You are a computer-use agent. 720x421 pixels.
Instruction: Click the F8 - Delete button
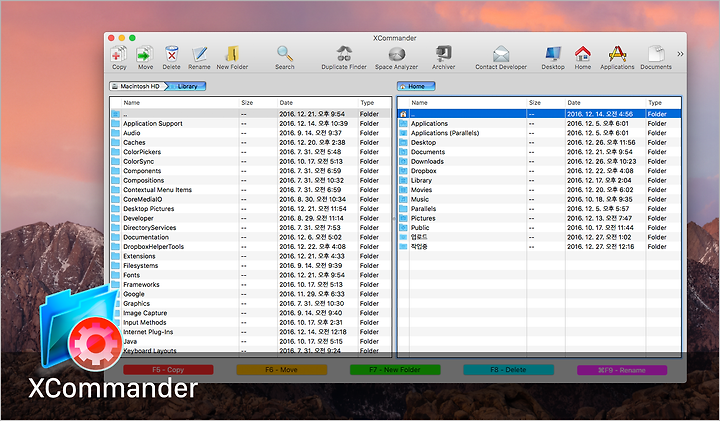point(508,370)
